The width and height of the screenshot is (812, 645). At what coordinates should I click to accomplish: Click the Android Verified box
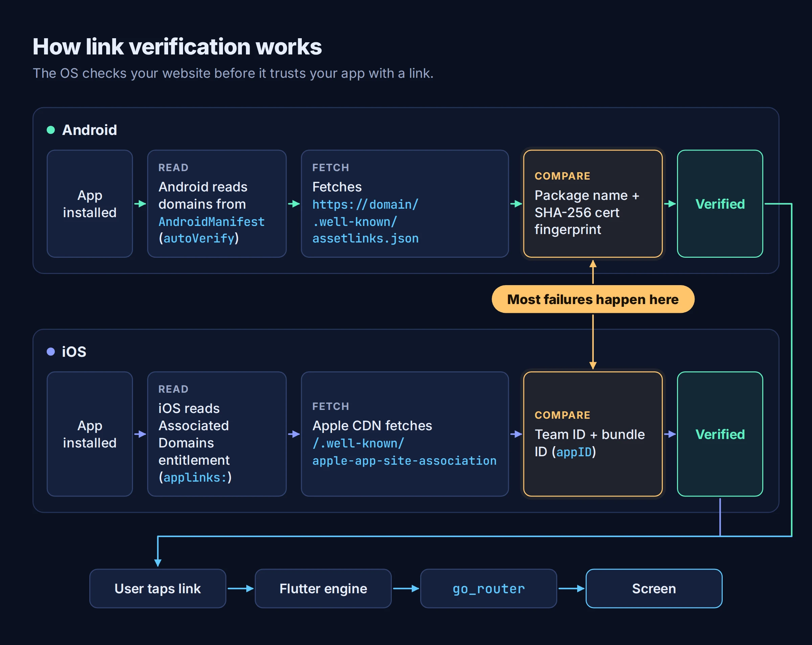pyautogui.click(x=720, y=204)
